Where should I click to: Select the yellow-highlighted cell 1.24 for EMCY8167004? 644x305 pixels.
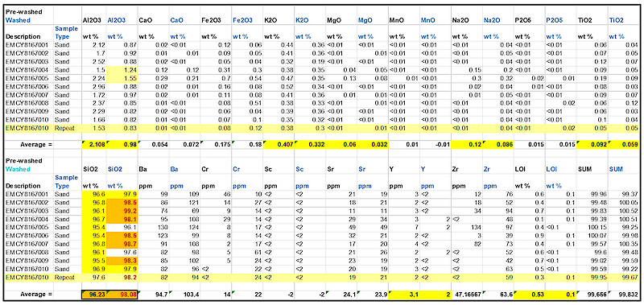[122, 70]
